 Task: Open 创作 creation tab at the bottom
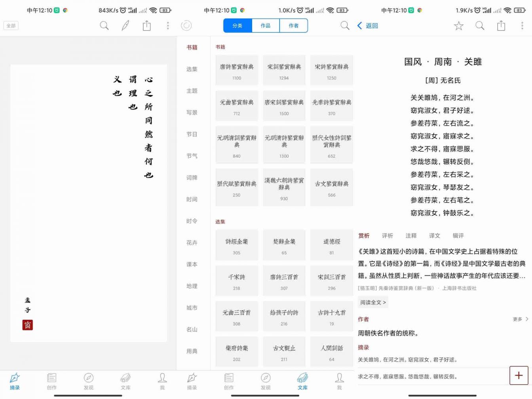(x=51, y=381)
